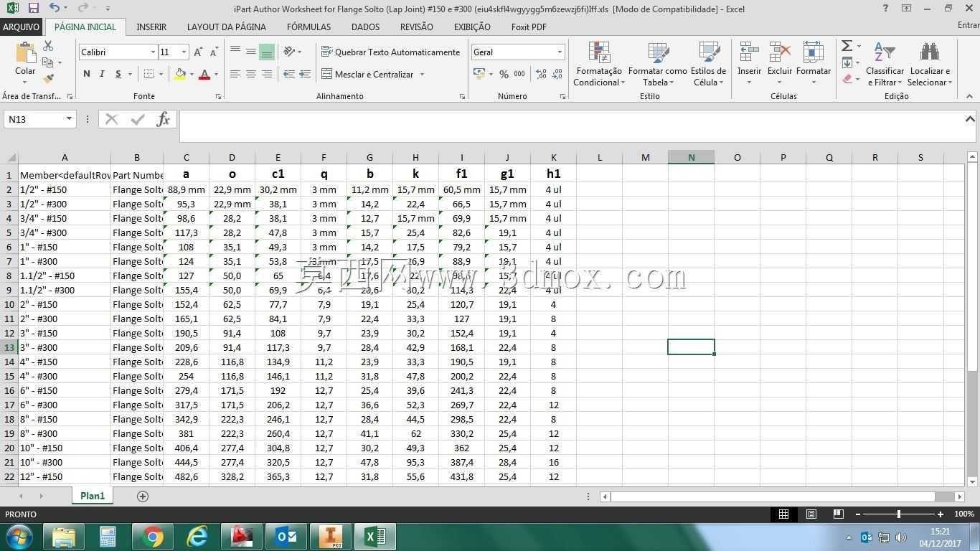Add a new sheet with the plus icon
The height and width of the screenshot is (551, 980).
[x=142, y=496]
